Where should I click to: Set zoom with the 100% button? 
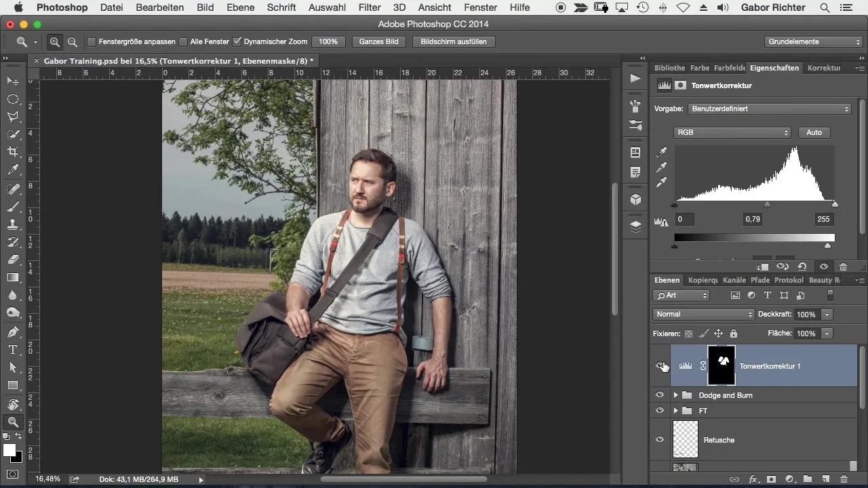click(328, 42)
